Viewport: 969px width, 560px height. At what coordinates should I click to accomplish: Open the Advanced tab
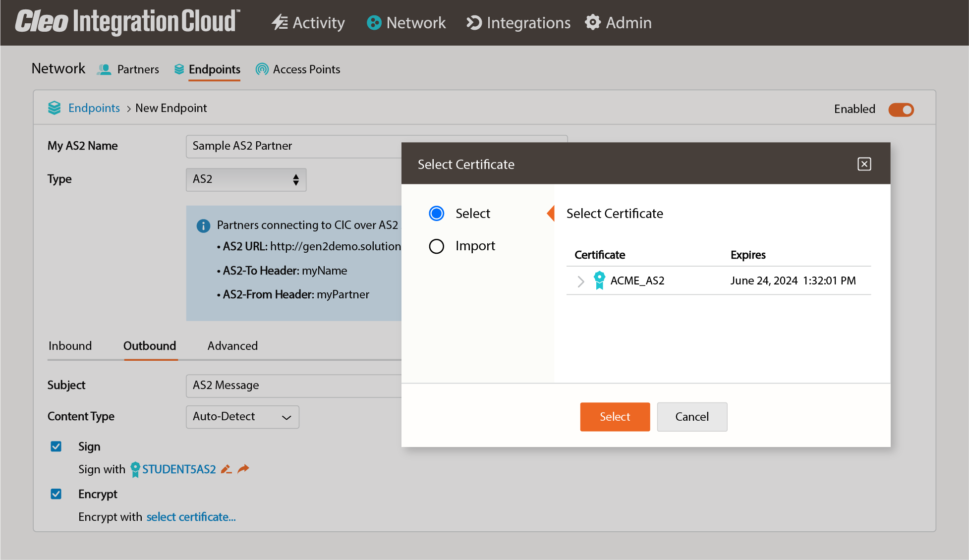(x=232, y=346)
